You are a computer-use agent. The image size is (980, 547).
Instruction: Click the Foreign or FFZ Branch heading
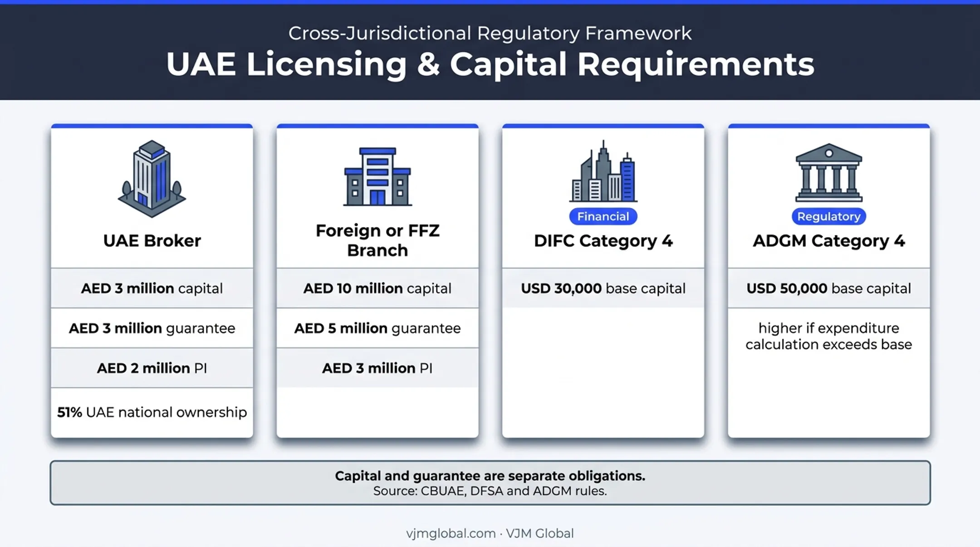tap(377, 240)
